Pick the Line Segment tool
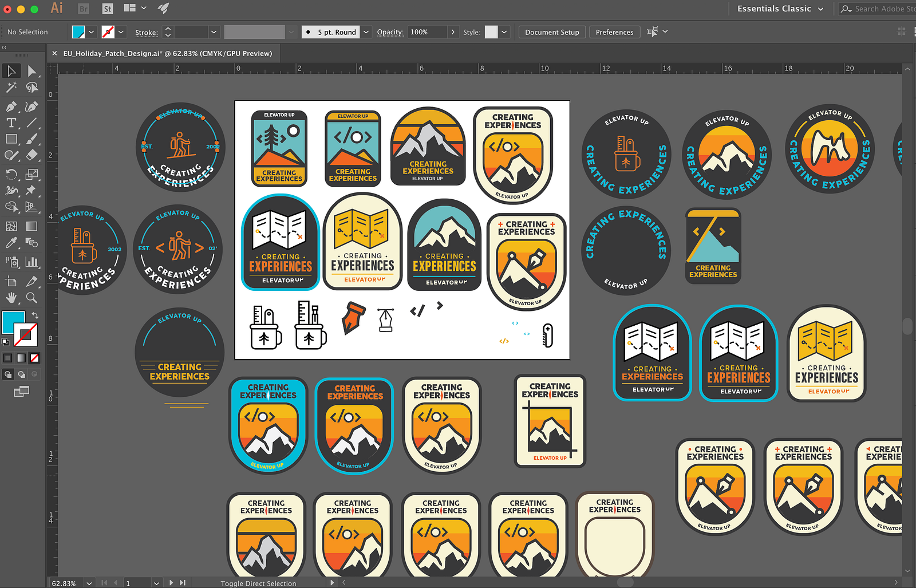The height and width of the screenshot is (588, 916). point(32,123)
